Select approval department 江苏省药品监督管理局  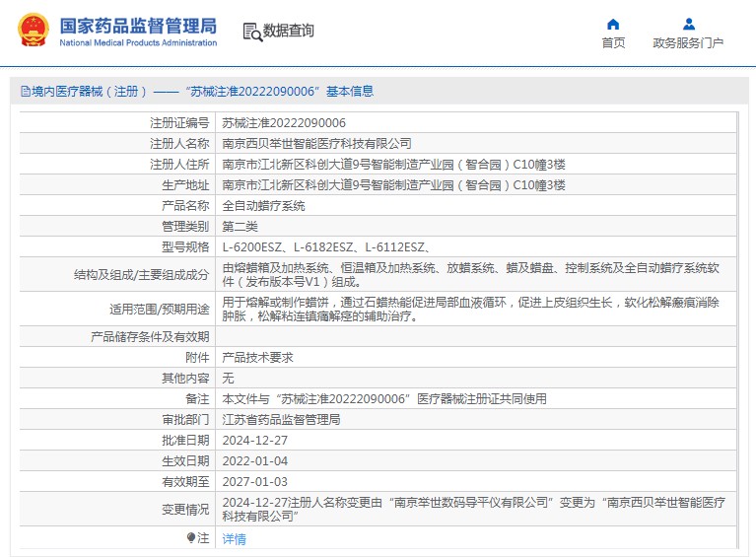[281, 419]
